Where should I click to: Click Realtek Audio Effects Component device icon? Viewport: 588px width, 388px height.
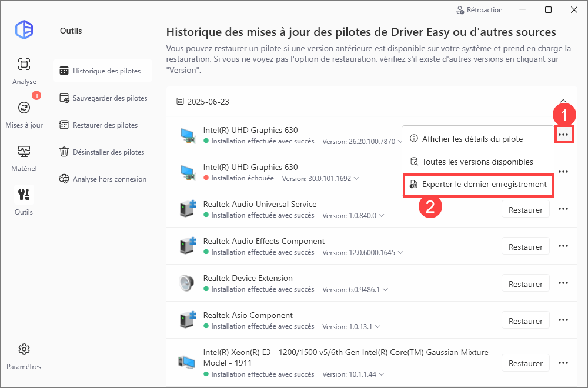click(187, 246)
